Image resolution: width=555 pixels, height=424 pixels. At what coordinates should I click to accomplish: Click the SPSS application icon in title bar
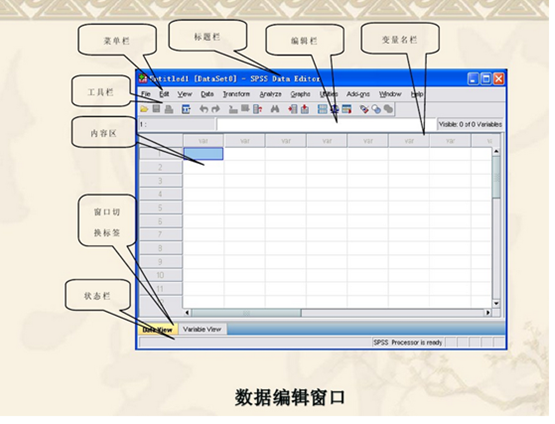143,79
